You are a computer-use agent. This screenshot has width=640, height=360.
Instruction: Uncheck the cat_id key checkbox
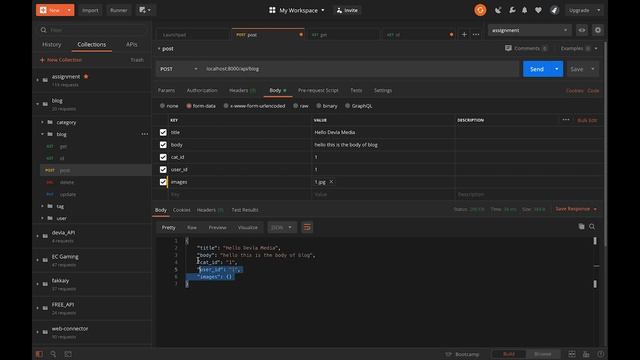(x=163, y=157)
